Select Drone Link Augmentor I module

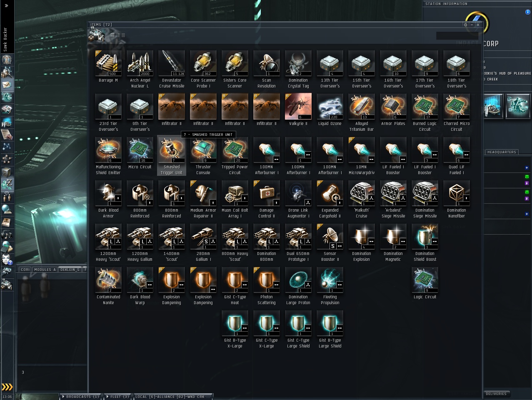pos(298,194)
